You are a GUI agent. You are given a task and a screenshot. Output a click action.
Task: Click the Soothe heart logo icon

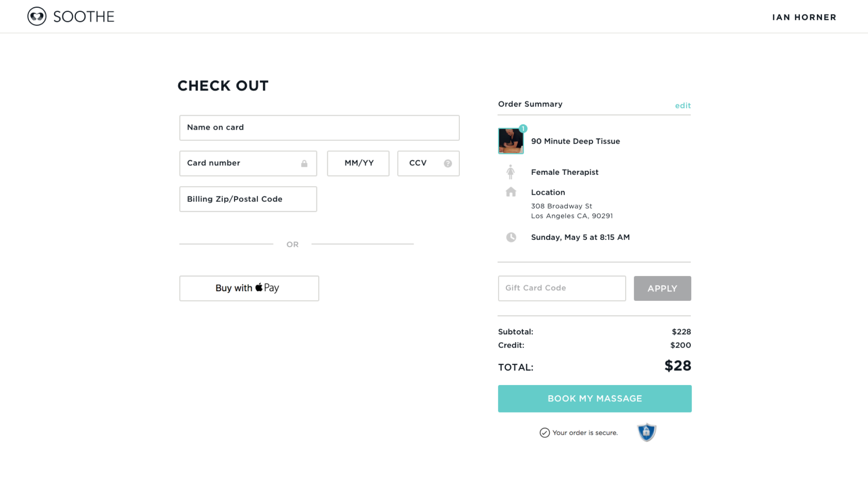pos(37,17)
